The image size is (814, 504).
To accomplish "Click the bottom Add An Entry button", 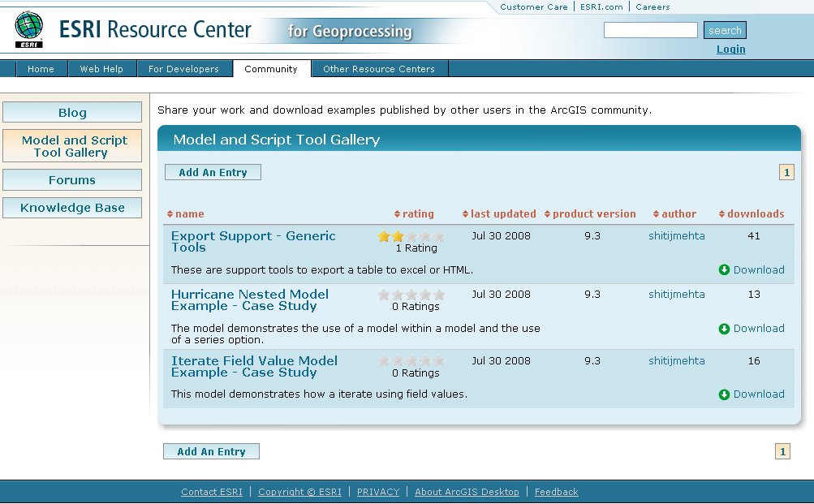I will tap(211, 451).
